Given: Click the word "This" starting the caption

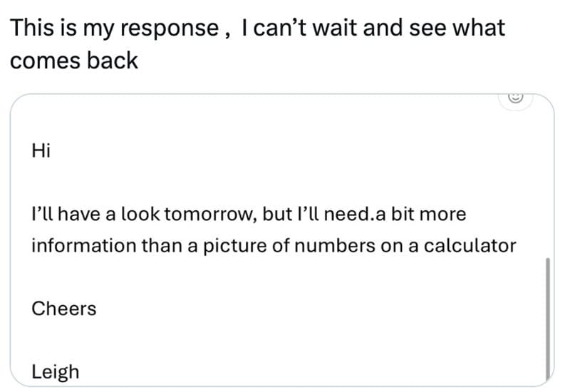Looking at the screenshot, I should point(33,29).
